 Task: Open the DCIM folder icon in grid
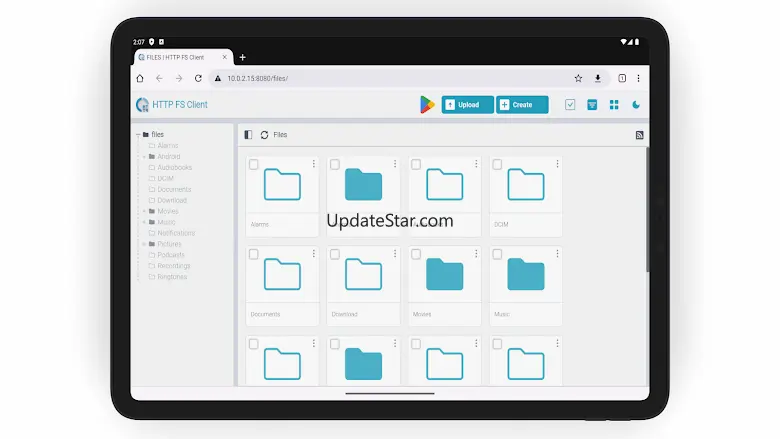526,184
